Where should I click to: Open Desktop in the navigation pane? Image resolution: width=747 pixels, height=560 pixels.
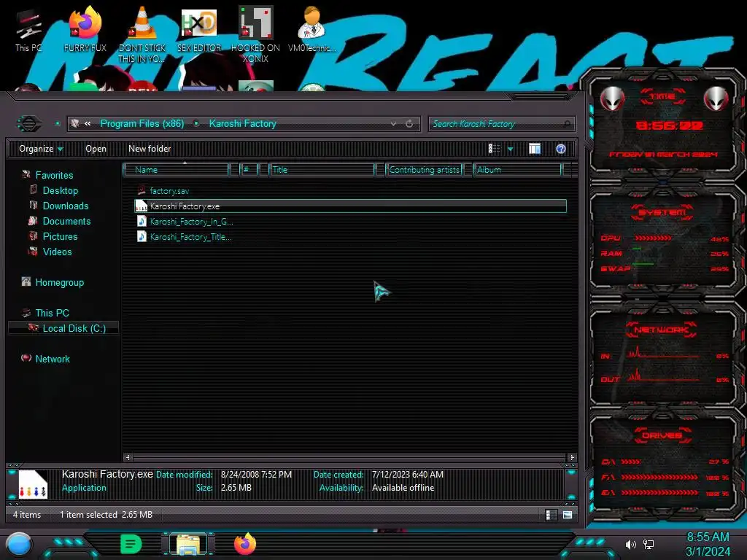pyautogui.click(x=60, y=190)
